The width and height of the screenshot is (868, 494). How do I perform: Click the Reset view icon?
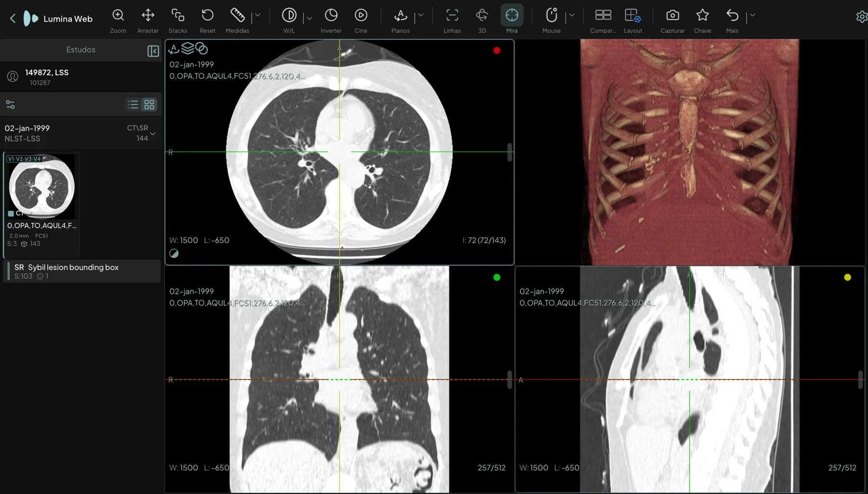208,15
